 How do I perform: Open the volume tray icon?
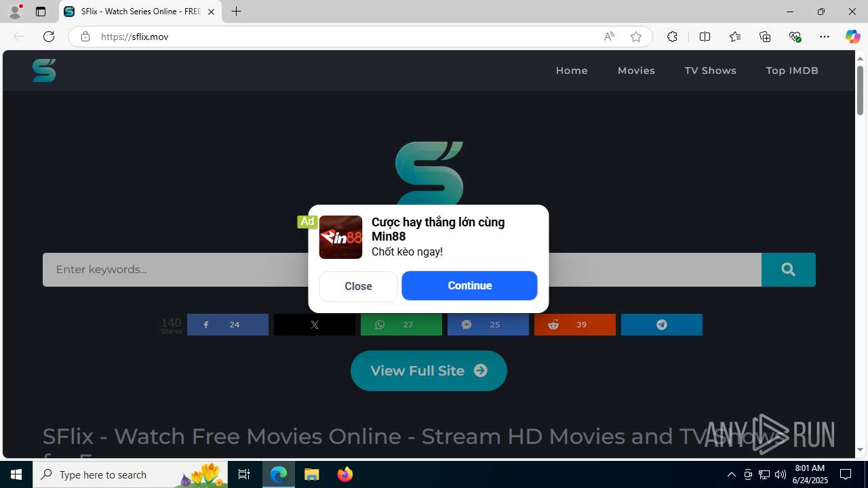pos(781,474)
